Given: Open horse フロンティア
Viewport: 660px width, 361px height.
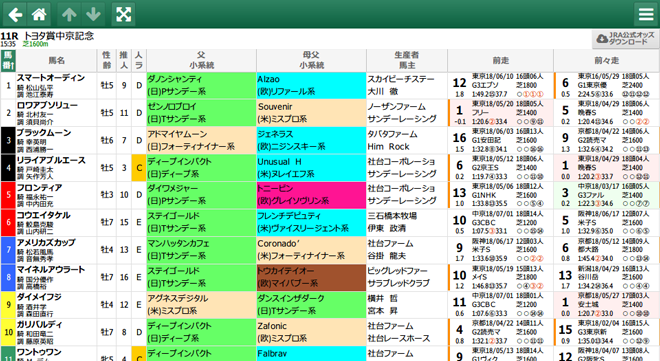Looking at the screenshot, I should (39, 188).
